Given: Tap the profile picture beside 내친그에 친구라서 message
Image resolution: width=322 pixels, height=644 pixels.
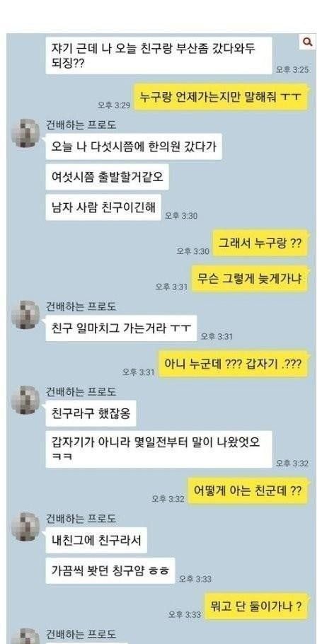Looking at the screenshot, I should click(25, 527).
